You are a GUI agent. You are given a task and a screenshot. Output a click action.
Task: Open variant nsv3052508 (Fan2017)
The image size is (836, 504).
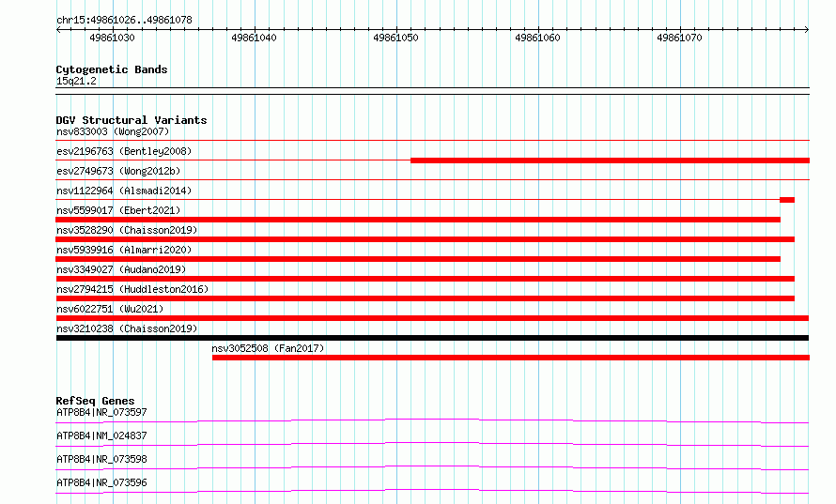click(268, 348)
